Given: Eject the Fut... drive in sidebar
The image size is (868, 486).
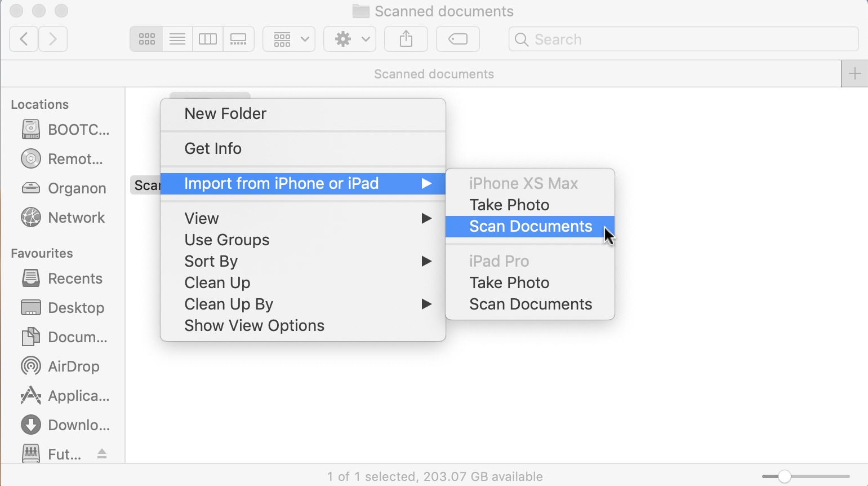Looking at the screenshot, I should (x=102, y=454).
